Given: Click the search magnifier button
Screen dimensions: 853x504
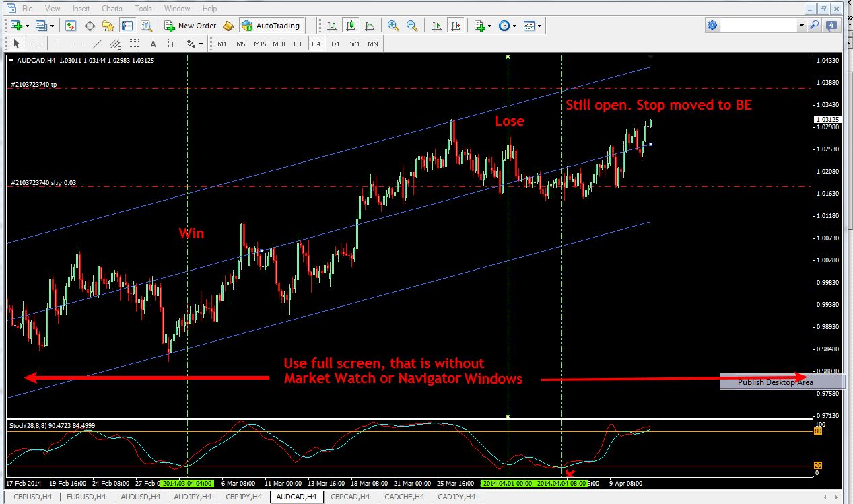Looking at the screenshot, I should [815, 26].
